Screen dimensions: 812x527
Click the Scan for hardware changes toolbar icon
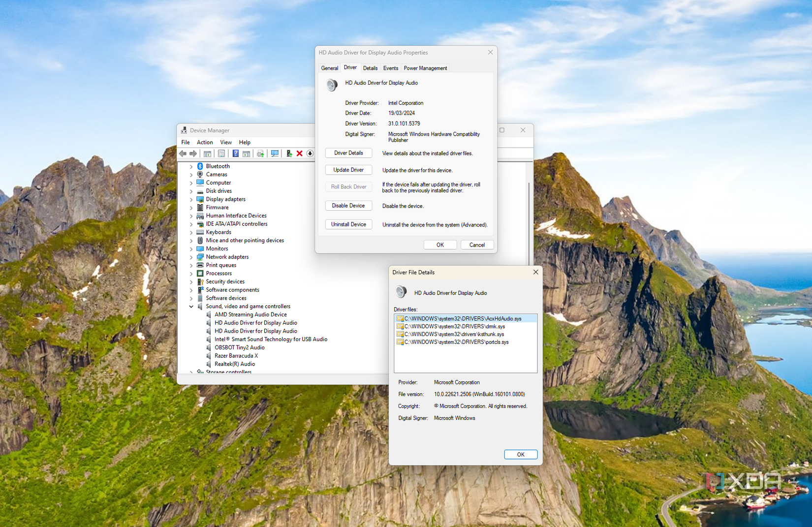click(275, 154)
